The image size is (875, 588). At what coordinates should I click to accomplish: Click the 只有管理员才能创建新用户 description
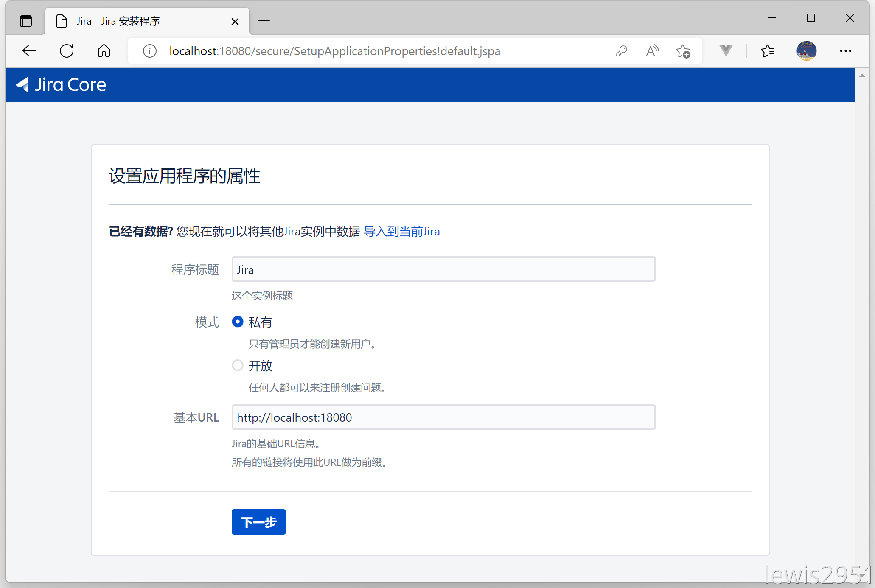pos(312,344)
